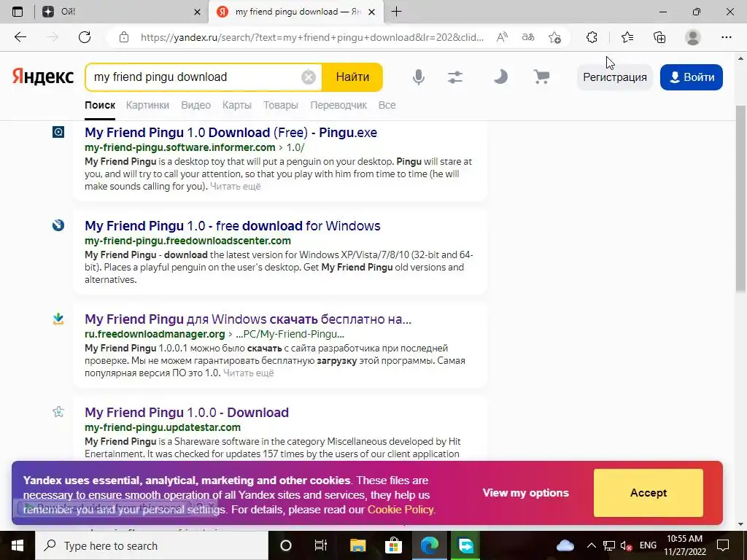View site information lock icon
The width and height of the screenshot is (747, 560).
(x=124, y=37)
